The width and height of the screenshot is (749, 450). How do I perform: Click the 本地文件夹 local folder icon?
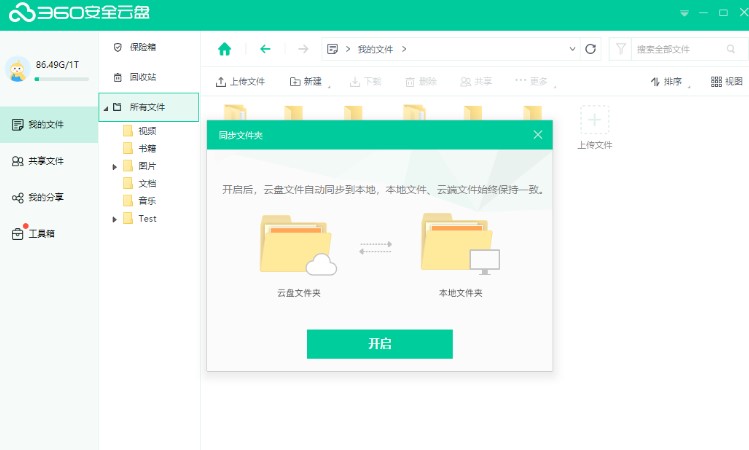tap(460, 244)
